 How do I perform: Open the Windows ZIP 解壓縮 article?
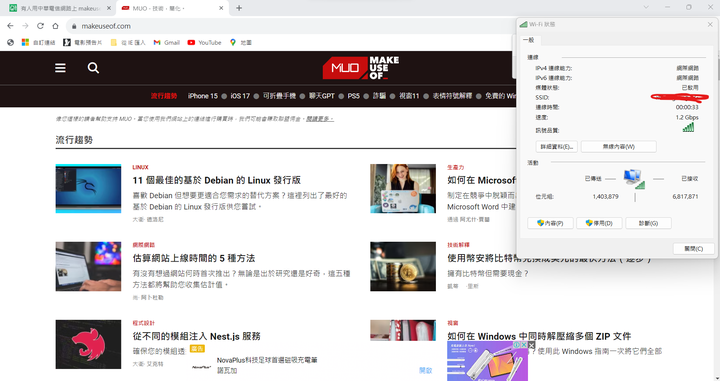pos(539,336)
